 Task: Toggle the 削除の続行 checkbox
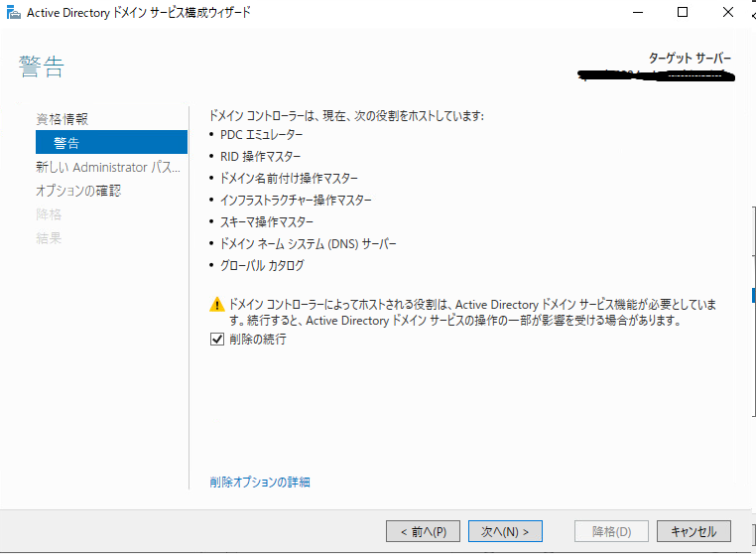217,340
